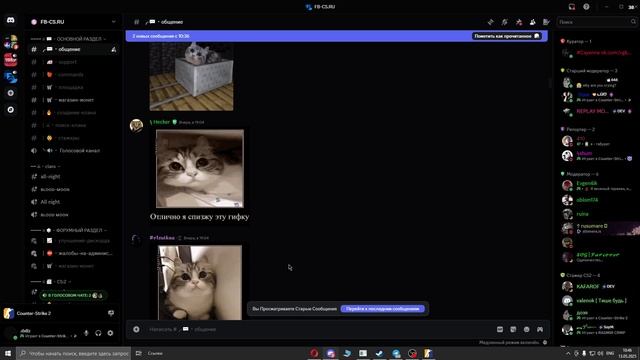640x360 pixels.
Task: Open the Help question mark icon
Action: click(586, 7)
